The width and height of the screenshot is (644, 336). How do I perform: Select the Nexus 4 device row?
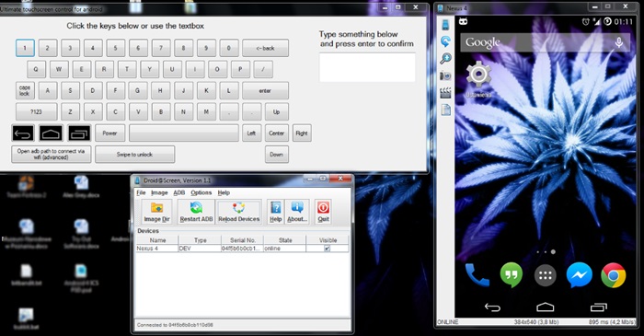(242, 249)
